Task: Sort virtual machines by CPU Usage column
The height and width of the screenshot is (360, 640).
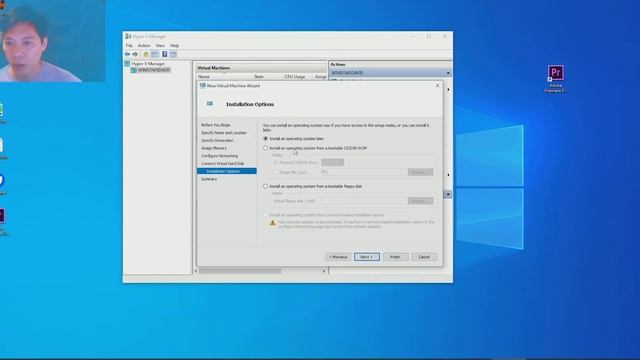Action: pos(296,77)
